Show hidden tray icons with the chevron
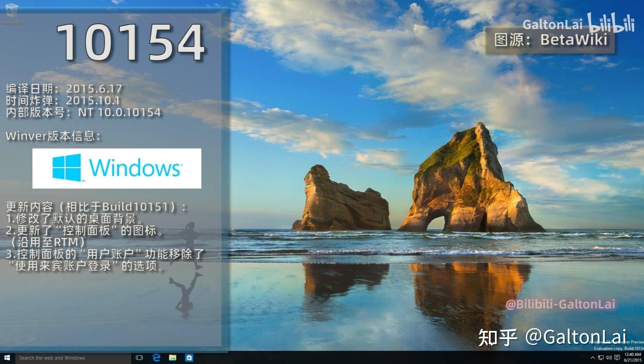Viewport: 644px width, 364px height. (593, 358)
